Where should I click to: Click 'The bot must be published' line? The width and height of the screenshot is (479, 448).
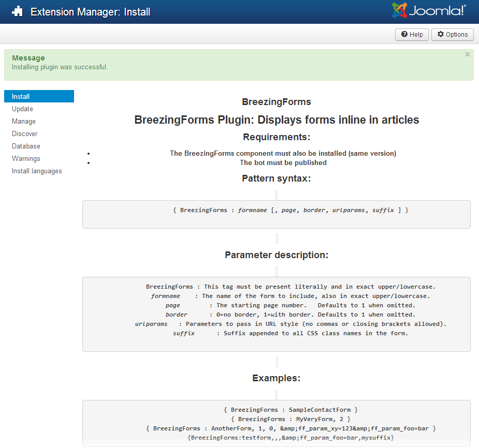point(283,162)
